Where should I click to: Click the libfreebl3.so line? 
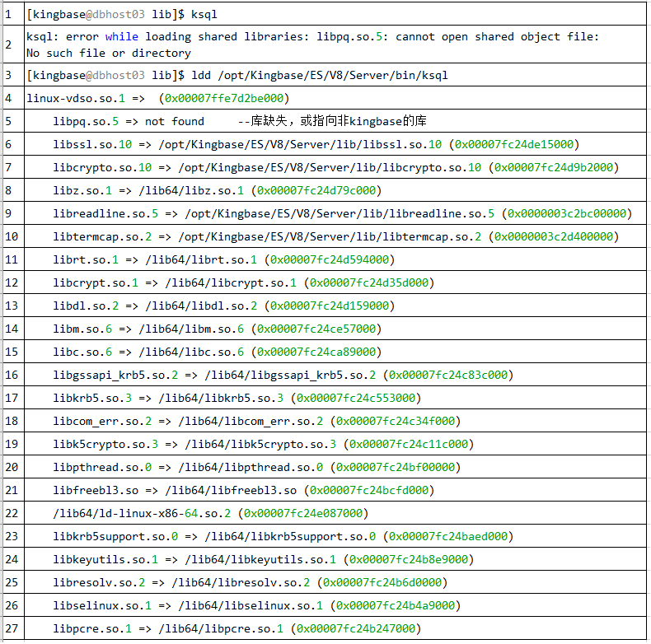(244, 491)
